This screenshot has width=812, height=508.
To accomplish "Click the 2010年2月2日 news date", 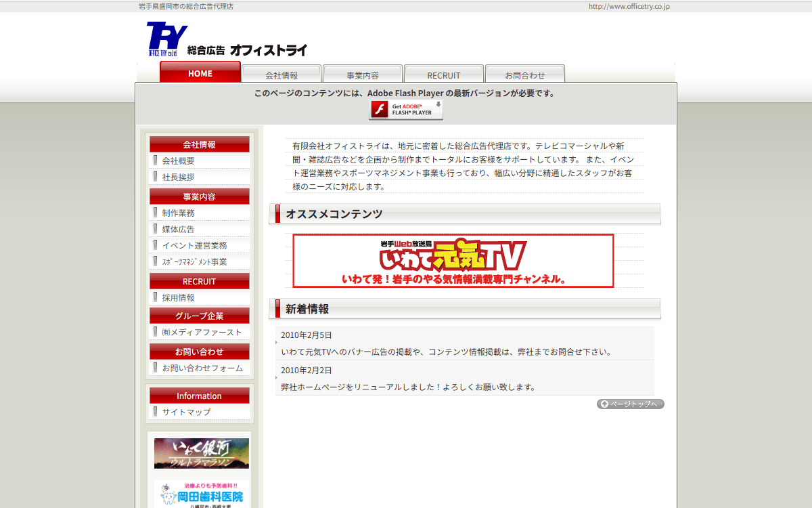I will [307, 370].
